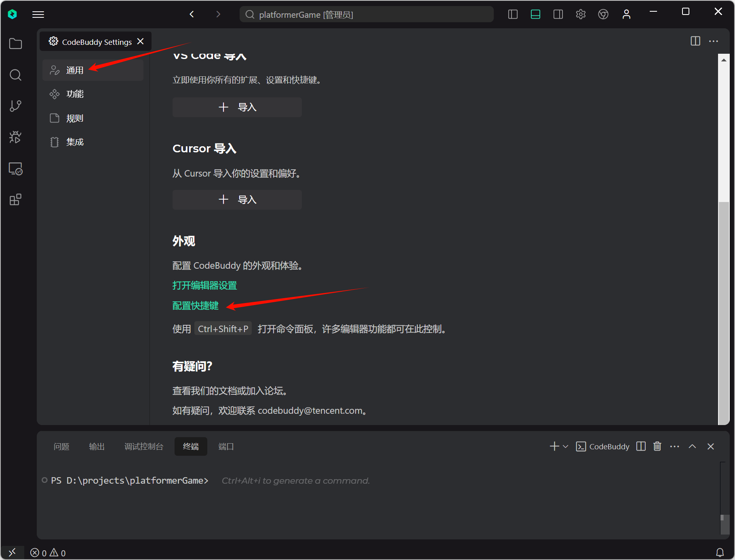Click the 外观 section heading
Screen dimensions: 735x560
coord(184,241)
